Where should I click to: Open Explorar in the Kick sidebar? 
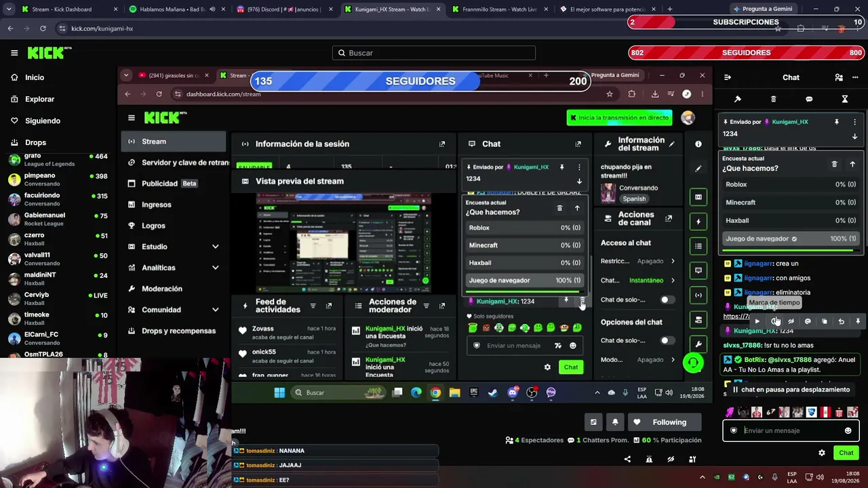39,99
